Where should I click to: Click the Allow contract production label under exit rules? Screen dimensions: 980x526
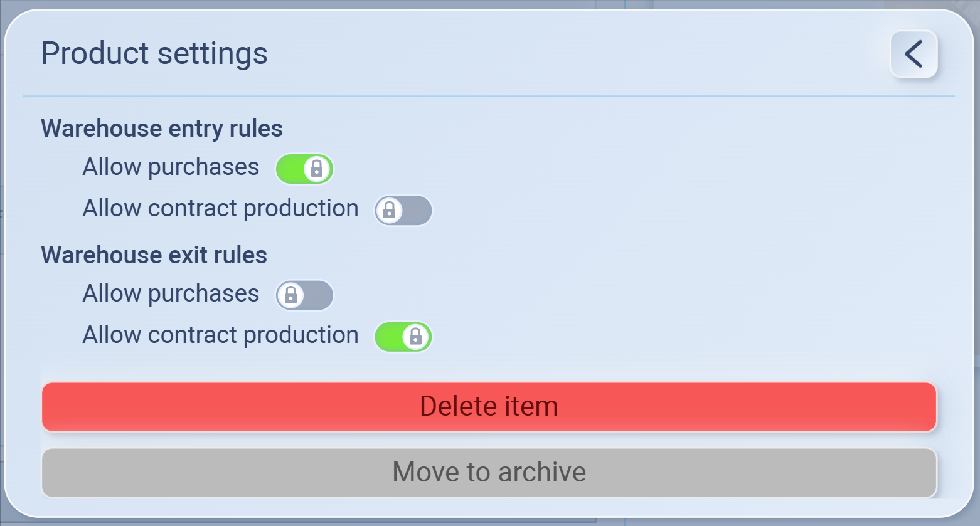click(x=220, y=335)
